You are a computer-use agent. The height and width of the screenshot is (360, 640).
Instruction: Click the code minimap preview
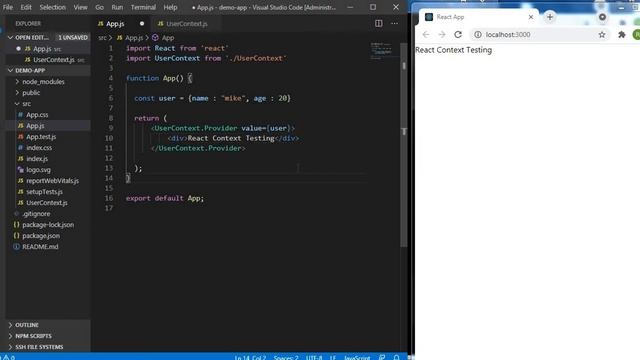tap(381, 51)
